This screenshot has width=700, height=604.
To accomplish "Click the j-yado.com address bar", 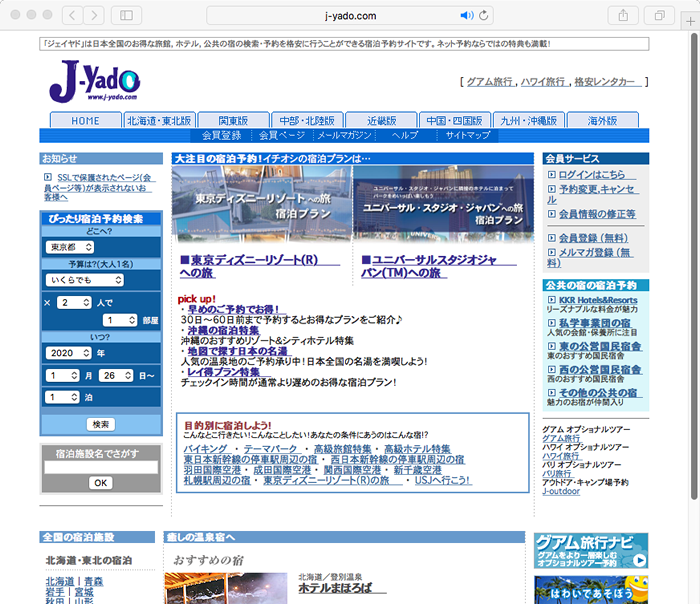I will pos(350,16).
